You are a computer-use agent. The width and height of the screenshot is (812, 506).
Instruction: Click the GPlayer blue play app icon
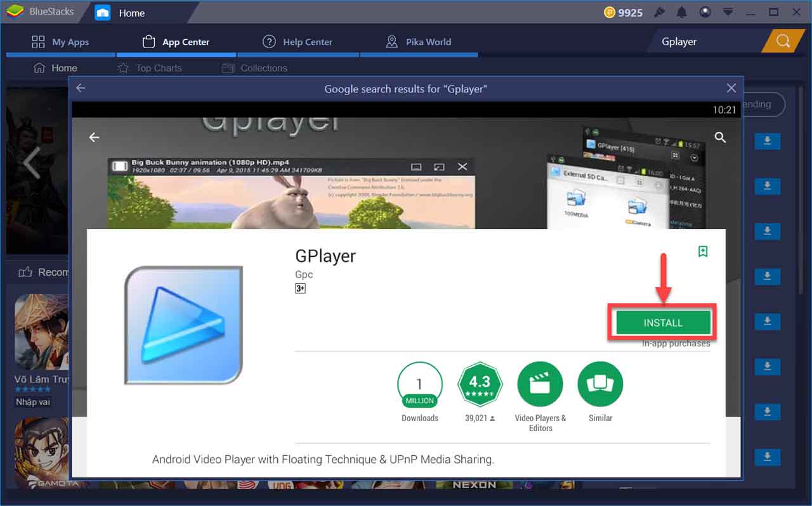pos(183,325)
